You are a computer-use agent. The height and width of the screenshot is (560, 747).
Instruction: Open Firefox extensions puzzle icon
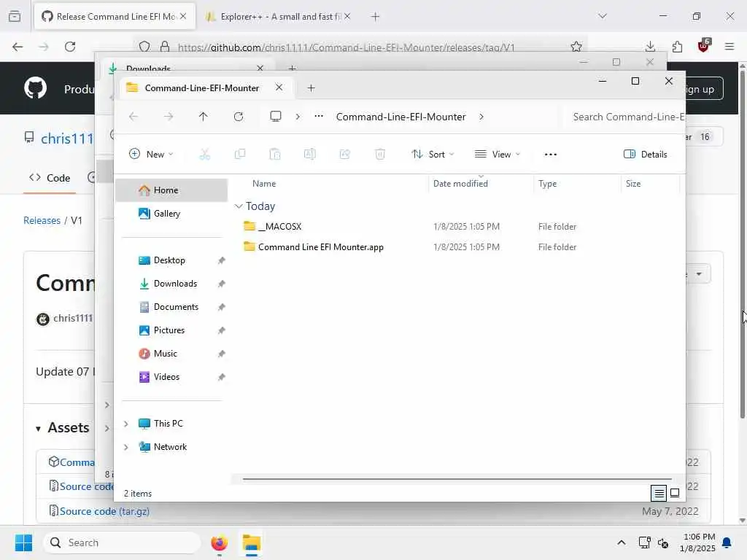click(677, 47)
